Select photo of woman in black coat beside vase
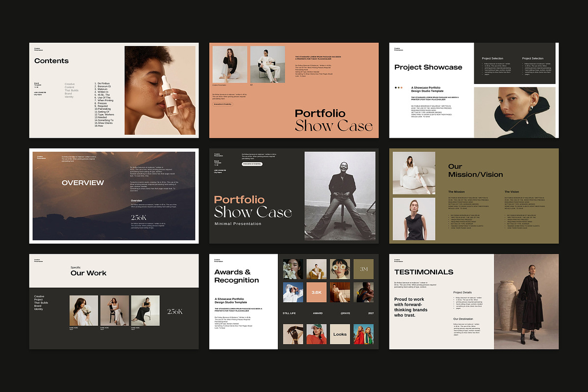588x392 pixels. [x=526, y=301]
